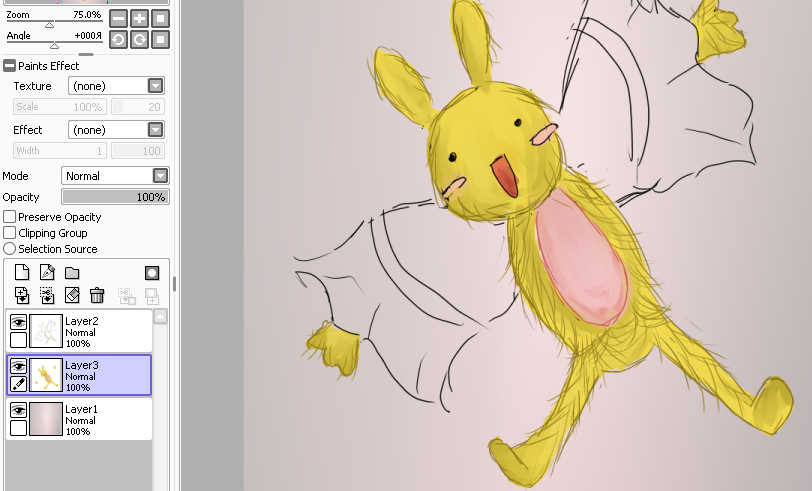Adjust the layer Opacity slider
Viewport: 812px width, 491px height.
pos(115,197)
